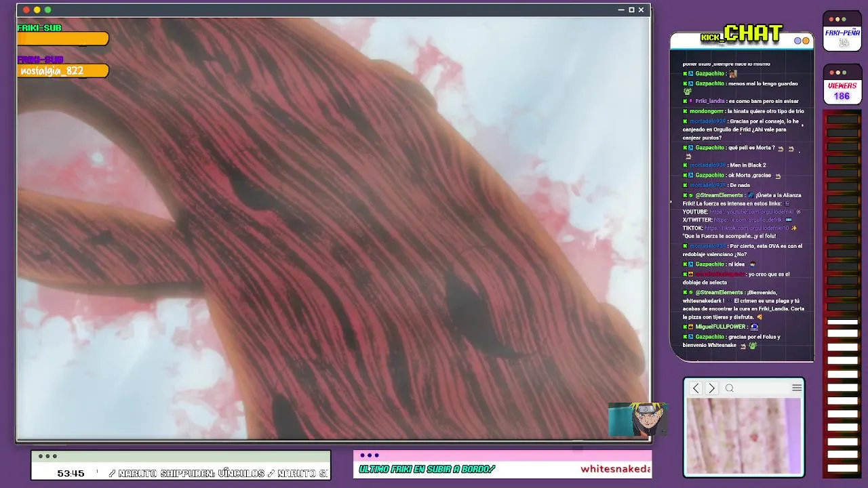Click the segmented level meter on the right edge
Image resolution: width=868 pixels, height=488 pixels.
(842, 293)
